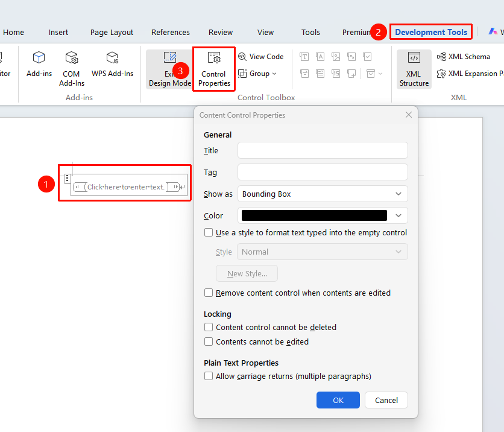Open XML Schema
Image resolution: width=504 pixels, height=432 pixels.
pyautogui.click(x=464, y=57)
